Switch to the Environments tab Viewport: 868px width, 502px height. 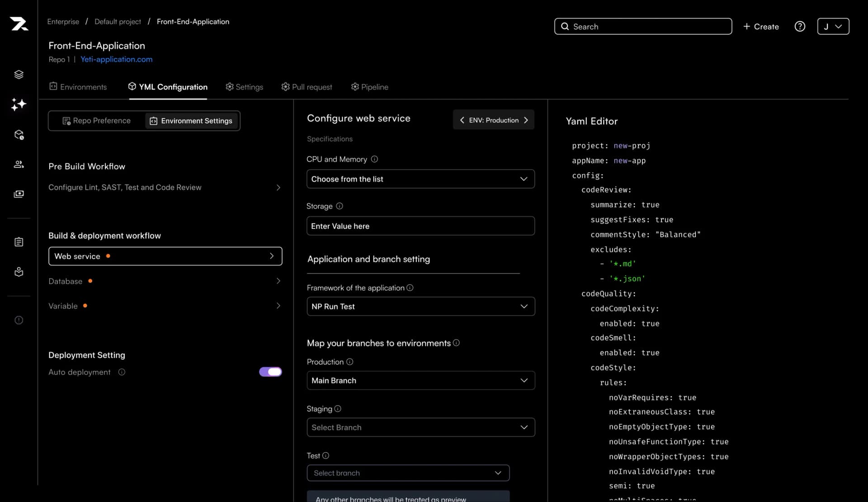coord(78,86)
